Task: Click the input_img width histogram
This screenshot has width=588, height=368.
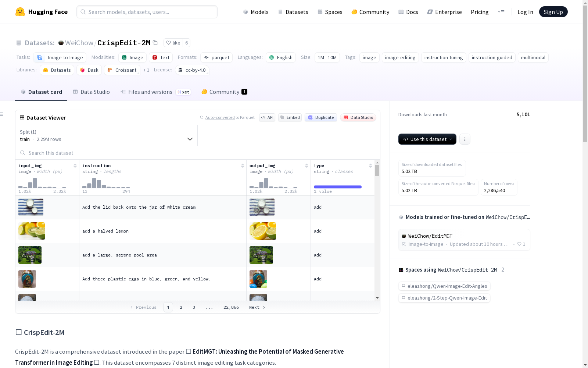Action: coord(42,183)
